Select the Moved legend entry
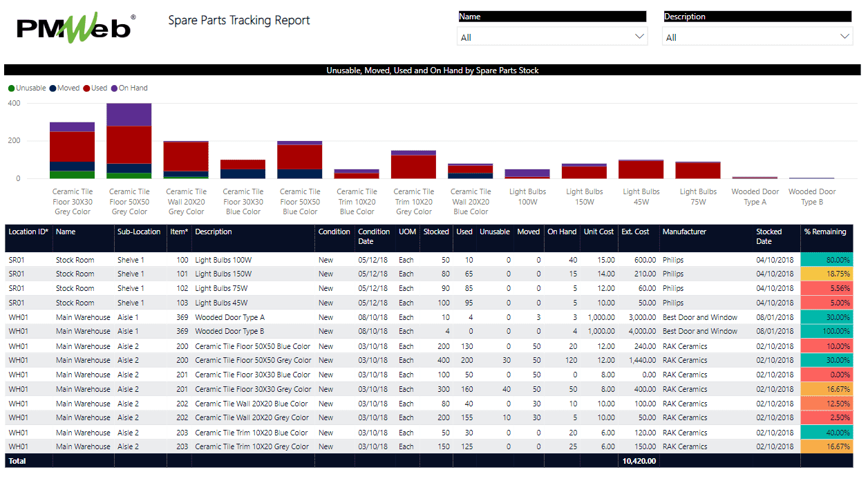Viewport: 868px width, 481px height. [x=64, y=88]
